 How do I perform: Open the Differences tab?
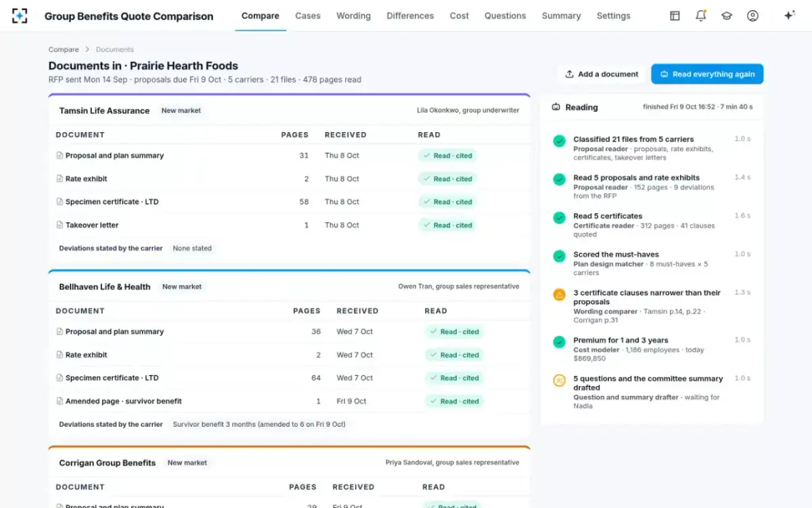tap(410, 16)
